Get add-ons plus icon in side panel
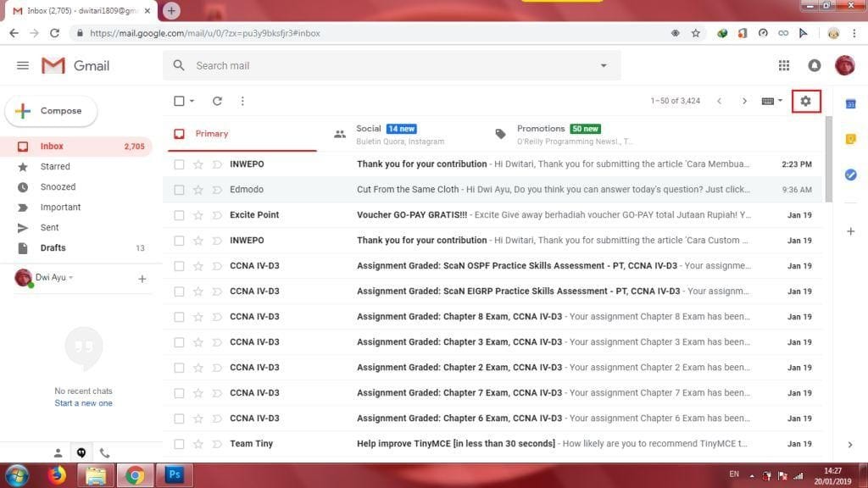 (x=851, y=231)
